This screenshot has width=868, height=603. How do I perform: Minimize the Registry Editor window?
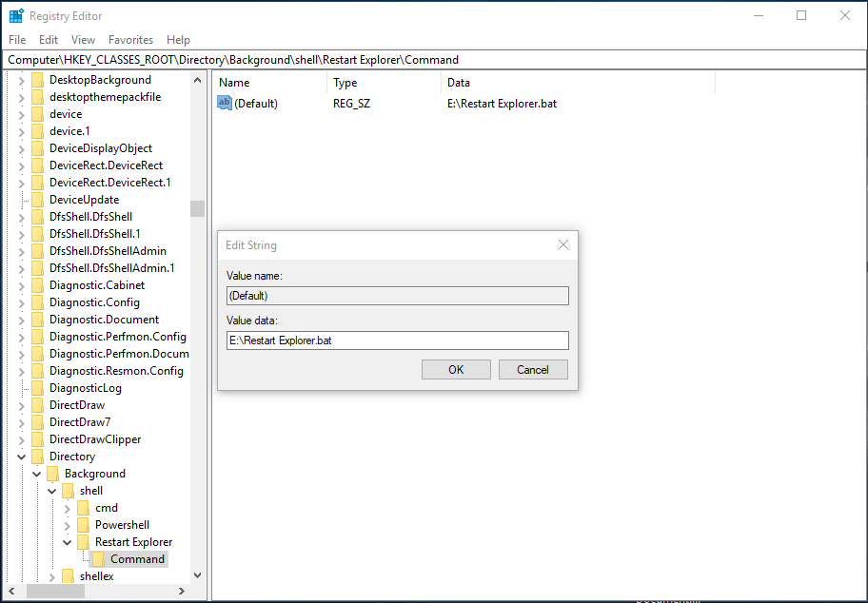pos(759,15)
